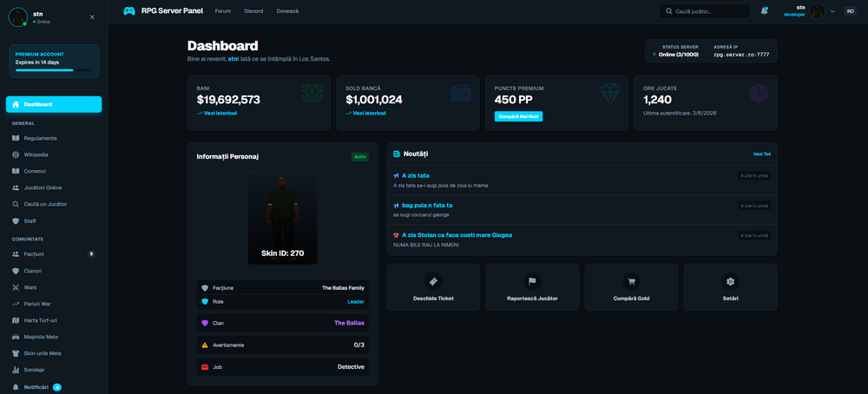Image resolution: width=868 pixels, height=394 pixels.
Task: Open news bag pula n fata ta
Action: [427, 206]
